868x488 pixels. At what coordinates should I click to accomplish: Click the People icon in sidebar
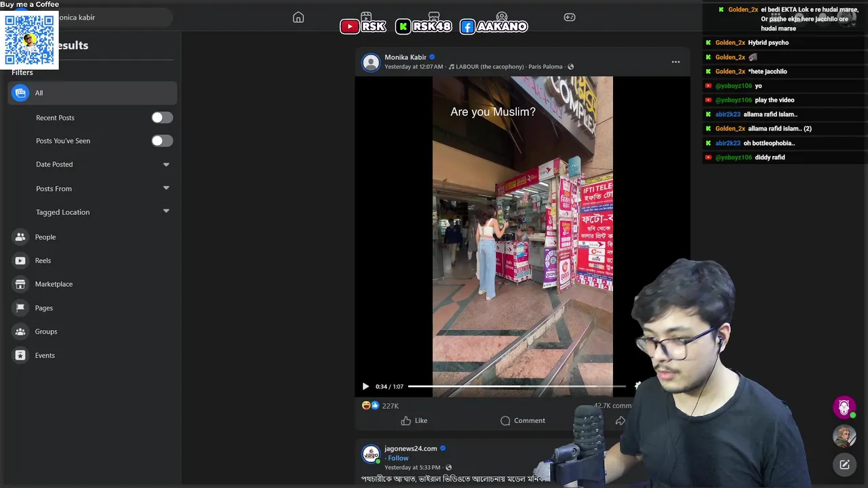[x=20, y=237]
